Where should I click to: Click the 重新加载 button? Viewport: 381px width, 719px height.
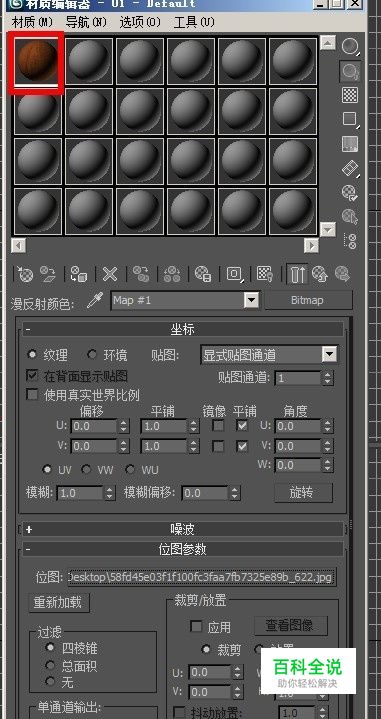[x=58, y=602]
